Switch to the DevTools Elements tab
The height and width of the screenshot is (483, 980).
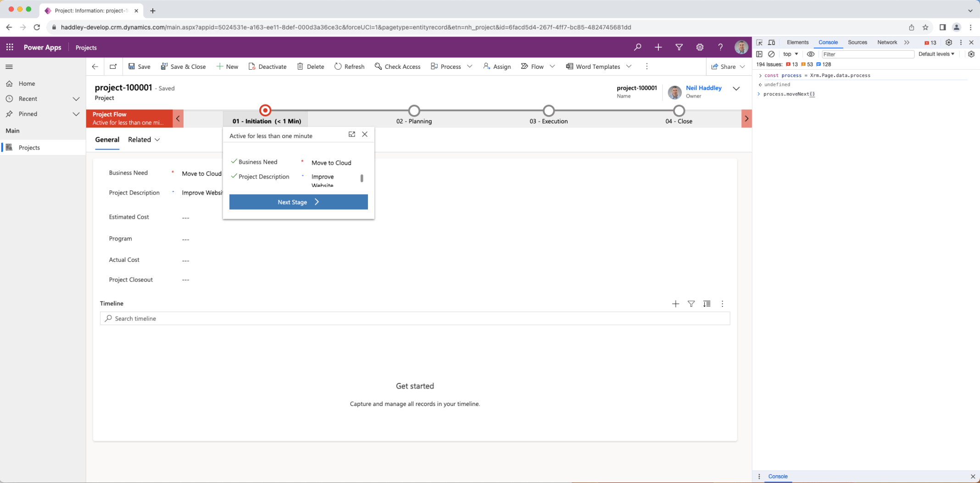(x=798, y=42)
